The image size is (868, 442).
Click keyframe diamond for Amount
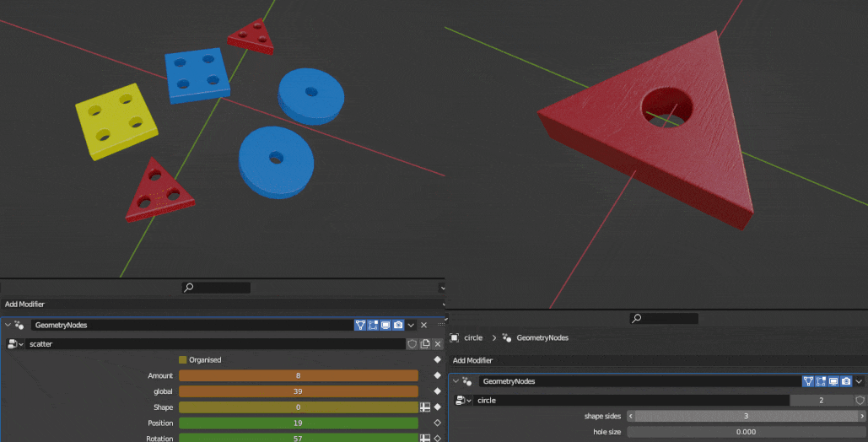437,375
